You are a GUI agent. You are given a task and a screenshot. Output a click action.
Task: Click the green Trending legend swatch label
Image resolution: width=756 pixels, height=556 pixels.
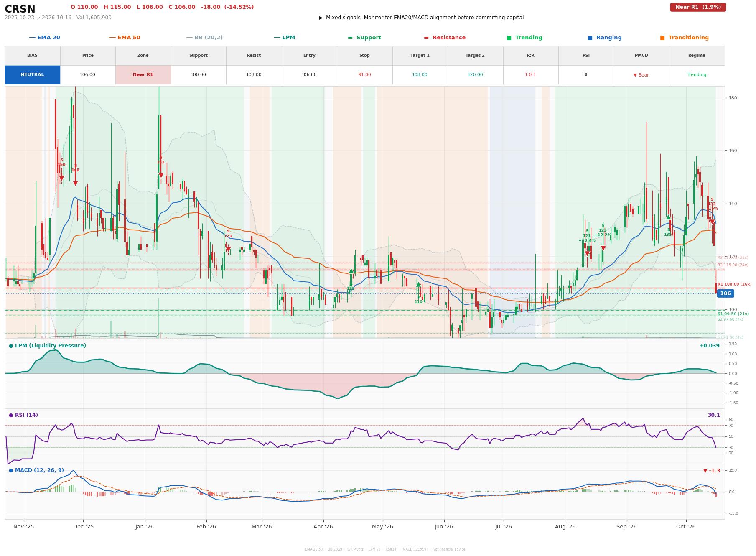pyautogui.click(x=524, y=38)
